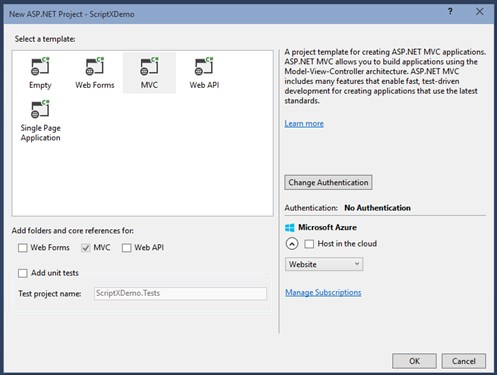Collapse the Microsoft Azure section chevron
497x375 pixels.
pyautogui.click(x=292, y=244)
